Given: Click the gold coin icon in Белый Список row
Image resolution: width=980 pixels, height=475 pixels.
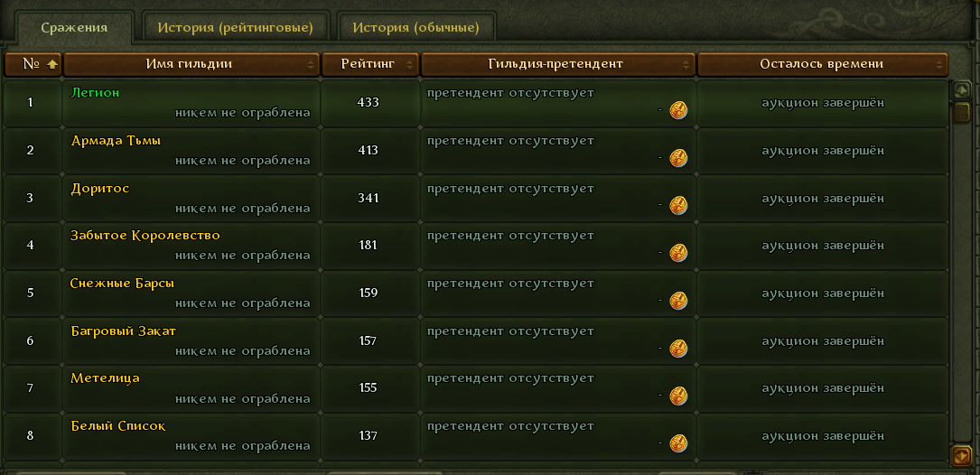Looking at the screenshot, I should coord(678,443).
